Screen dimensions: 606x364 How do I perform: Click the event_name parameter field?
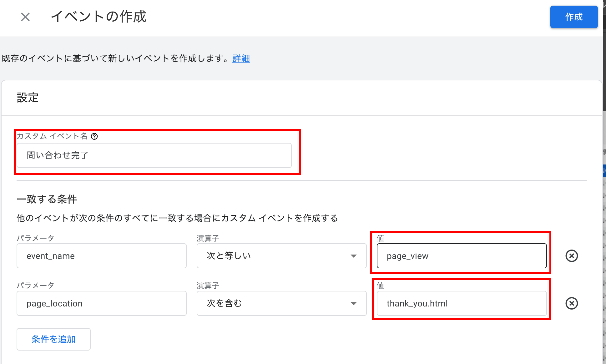(x=102, y=256)
